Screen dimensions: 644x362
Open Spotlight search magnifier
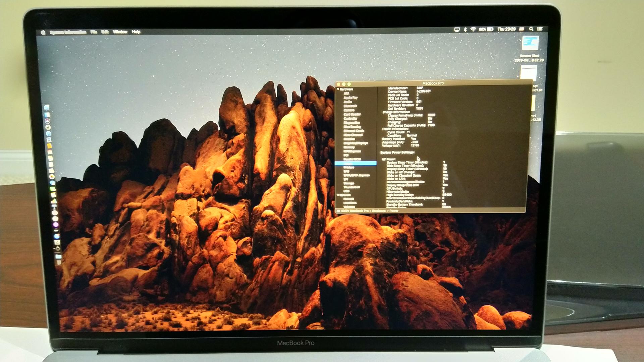531,29
